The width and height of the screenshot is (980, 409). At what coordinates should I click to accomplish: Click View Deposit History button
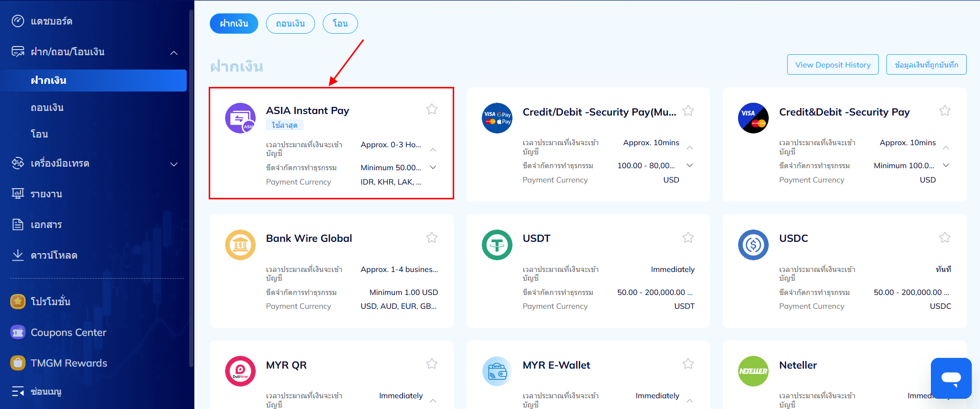pos(833,64)
